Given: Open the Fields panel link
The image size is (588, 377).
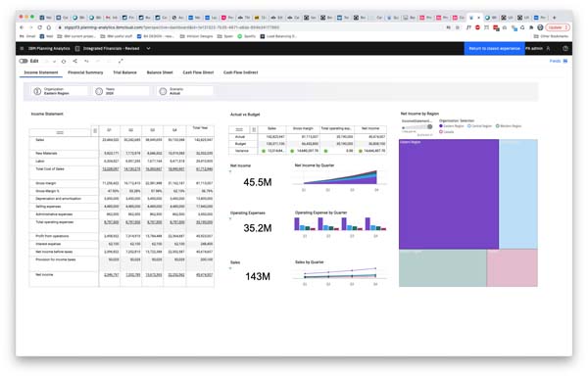Looking at the screenshot, I should (559, 61).
